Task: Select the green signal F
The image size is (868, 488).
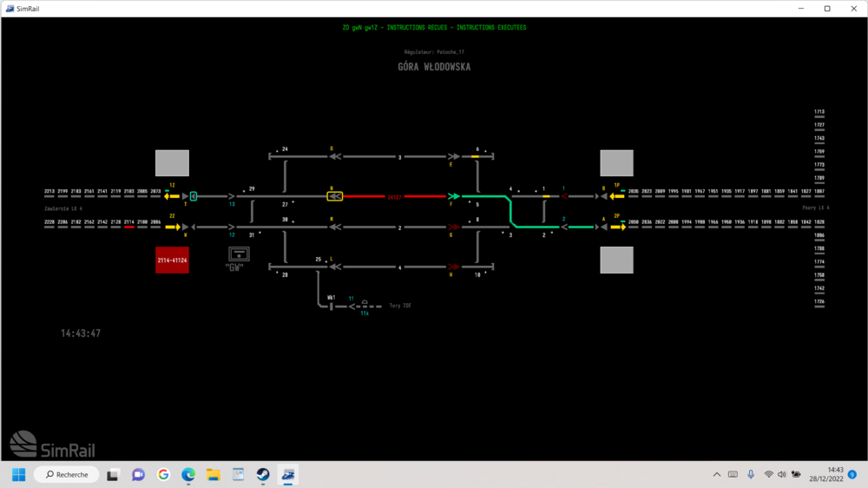Action: tap(451, 196)
